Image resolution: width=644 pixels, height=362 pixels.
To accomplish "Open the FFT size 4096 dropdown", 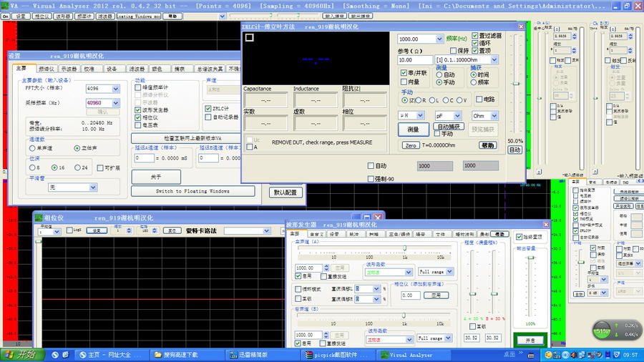I will click(116, 89).
